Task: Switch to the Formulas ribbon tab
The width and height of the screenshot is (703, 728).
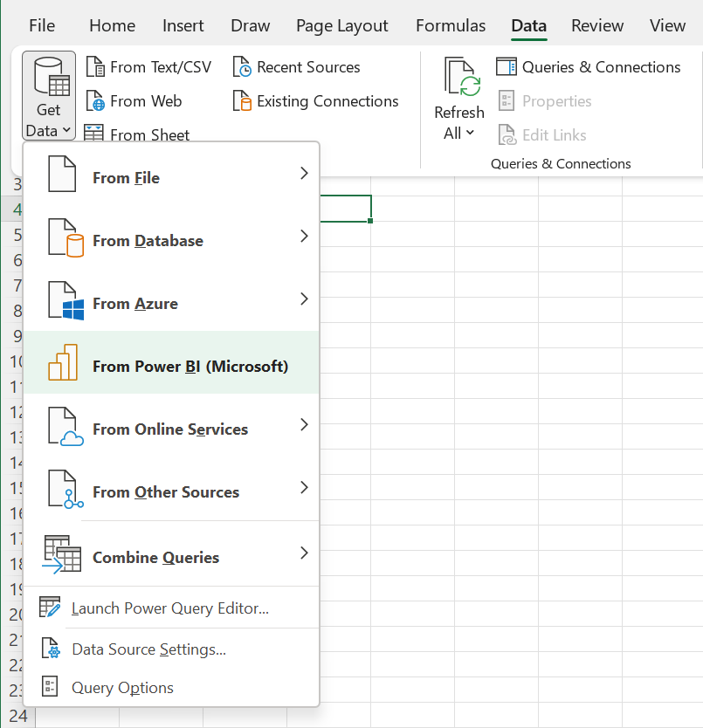Action: click(450, 25)
